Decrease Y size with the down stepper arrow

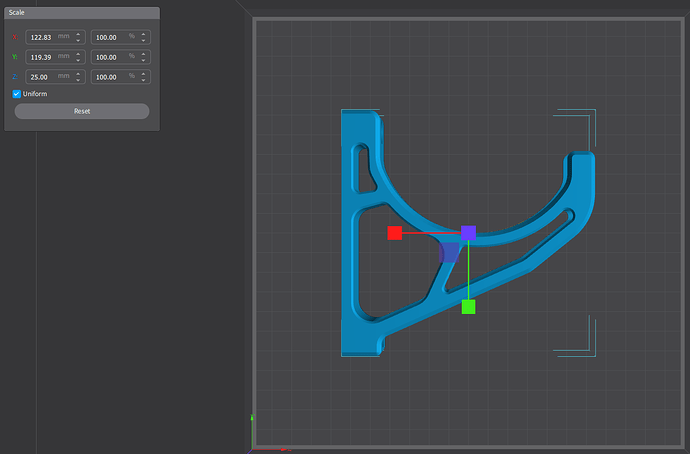click(78, 60)
